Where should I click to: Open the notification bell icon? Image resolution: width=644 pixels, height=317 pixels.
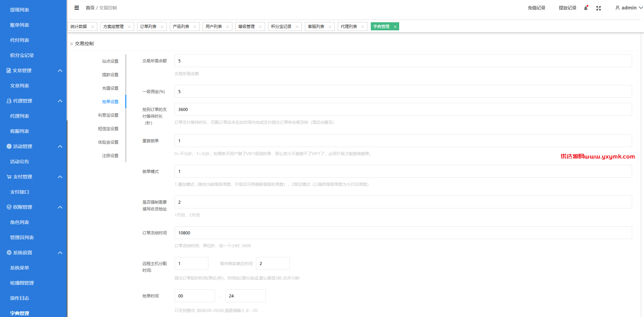[x=586, y=8]
